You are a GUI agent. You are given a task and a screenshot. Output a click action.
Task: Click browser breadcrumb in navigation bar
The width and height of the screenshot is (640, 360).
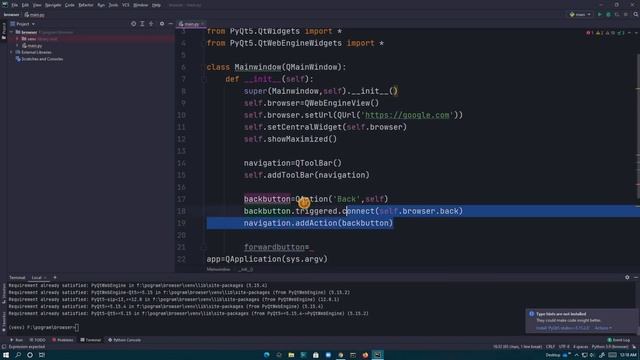pos(11,15)
